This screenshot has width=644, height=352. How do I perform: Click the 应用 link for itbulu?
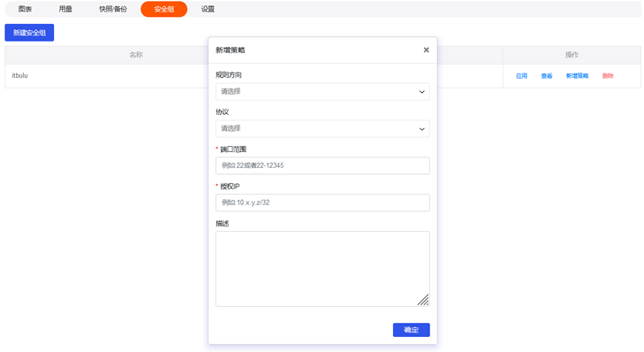[521, 76]
